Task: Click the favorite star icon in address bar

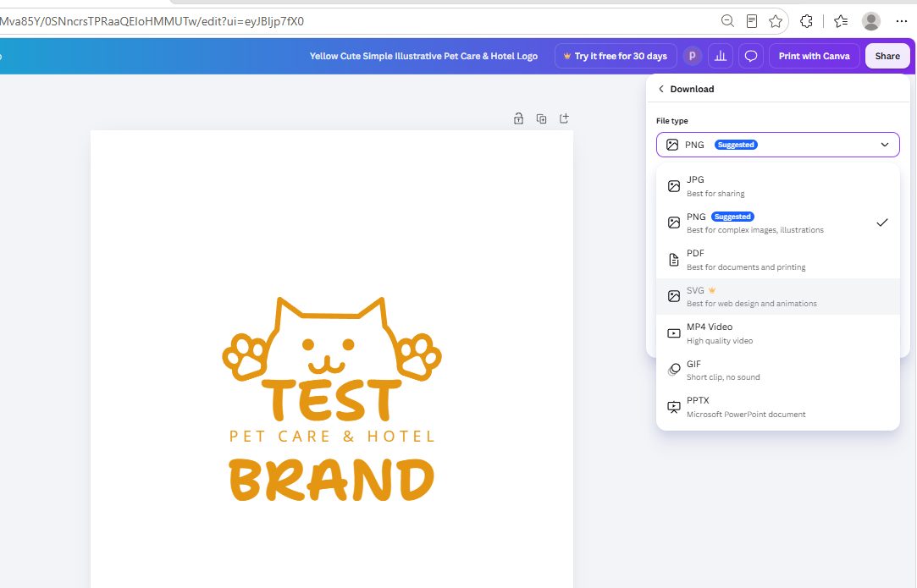Action: pyautogui.click(x=776, y=21)
